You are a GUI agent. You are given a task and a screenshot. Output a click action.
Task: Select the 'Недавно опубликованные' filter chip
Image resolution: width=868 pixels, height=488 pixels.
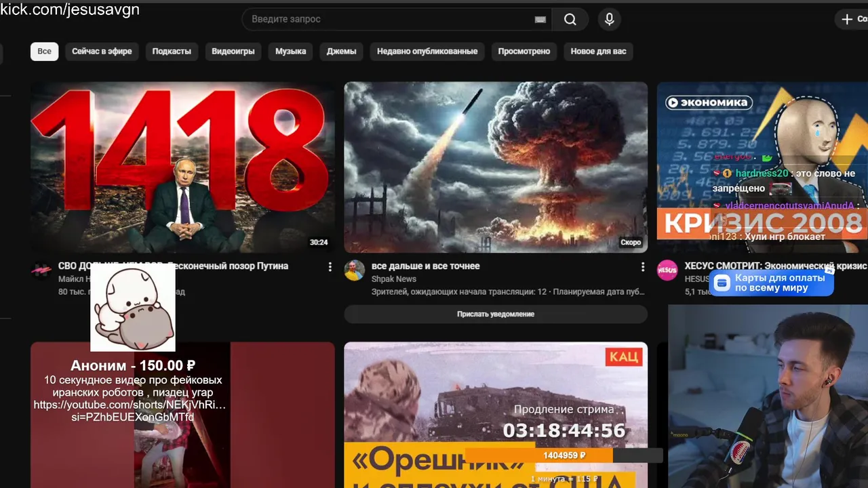point(427,52)
